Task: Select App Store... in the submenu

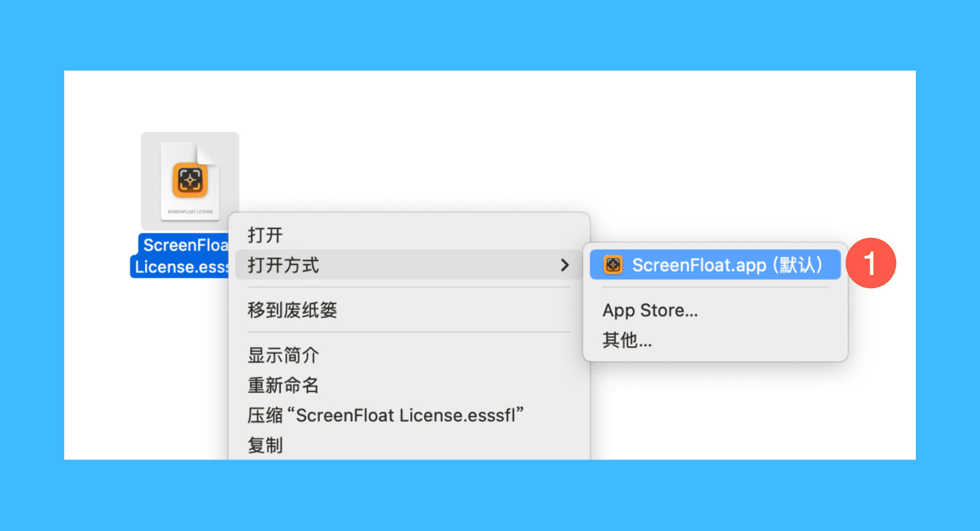Action: tap(715, 310)
